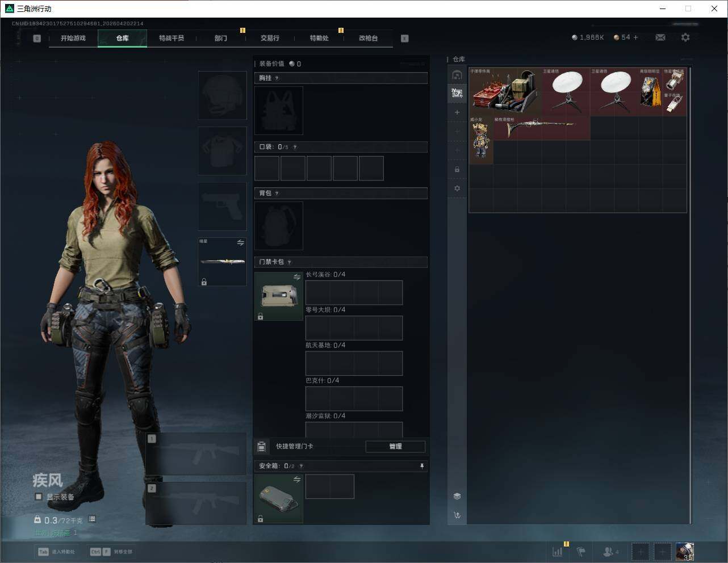Click the flag icon in bottom bar
The width and height of the screenshot is (728, 563).
581,551
